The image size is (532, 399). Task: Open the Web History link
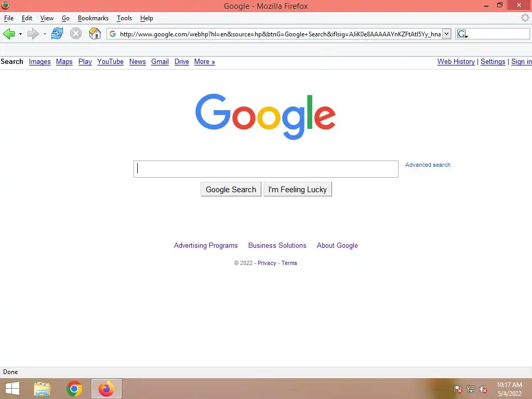456,61
